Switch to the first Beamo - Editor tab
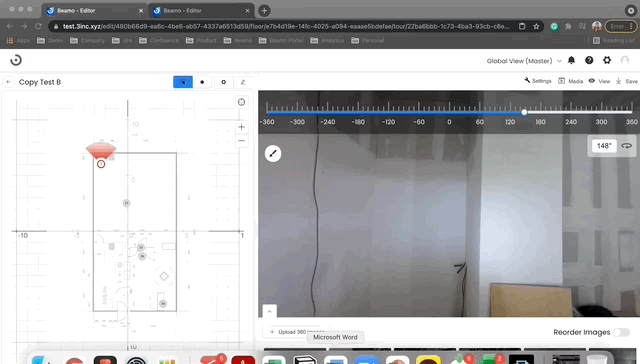The image size is (640, 364). tap(94, 11)
